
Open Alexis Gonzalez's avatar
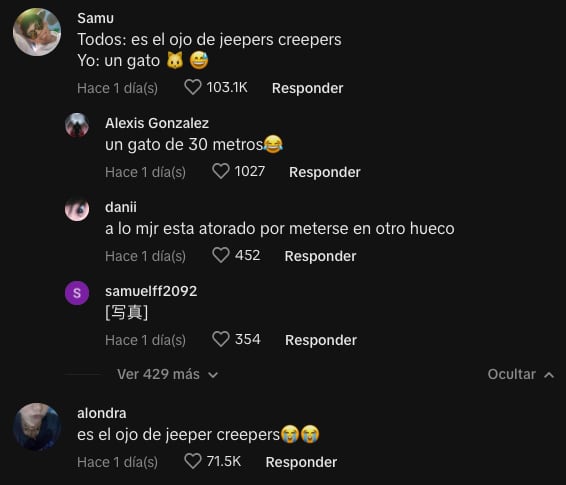coord(77,125)
